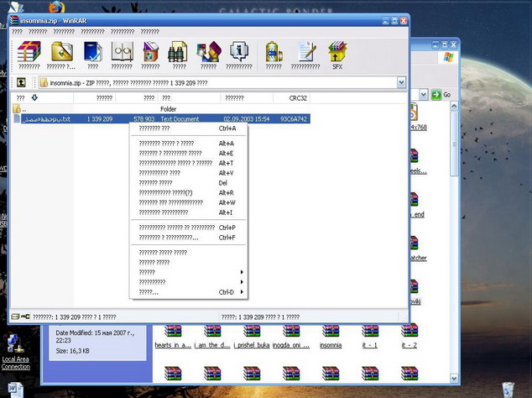Screen dimensions: 532x398
Task: Click the SFX toolbar icon
Action: [337, 55]
